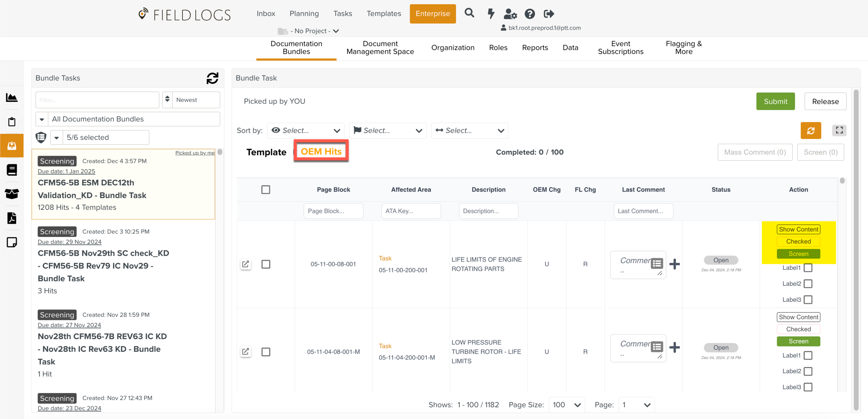Open hit 05-11-04-08-001-M in external view
Screen dimensions: 868x419
[x=245, y=352]
